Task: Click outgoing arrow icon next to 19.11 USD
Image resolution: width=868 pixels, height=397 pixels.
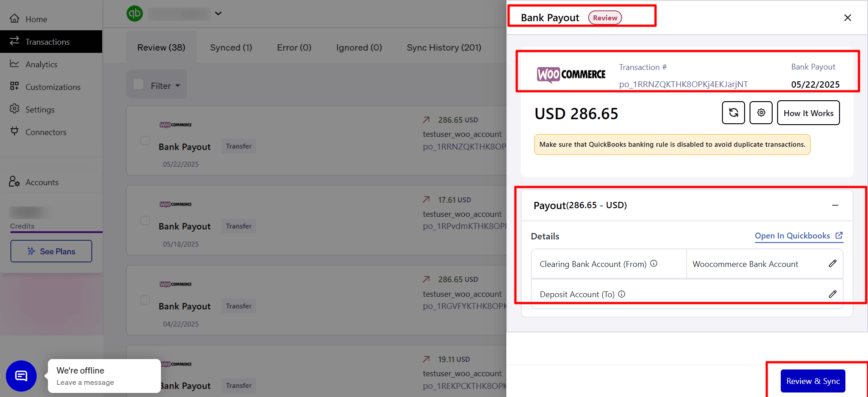Action: coord(426,359)
